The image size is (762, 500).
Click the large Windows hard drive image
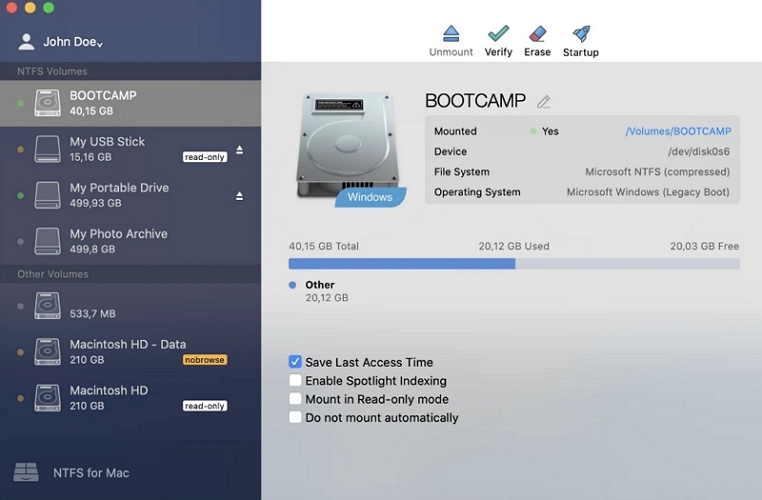click(347, 146)
